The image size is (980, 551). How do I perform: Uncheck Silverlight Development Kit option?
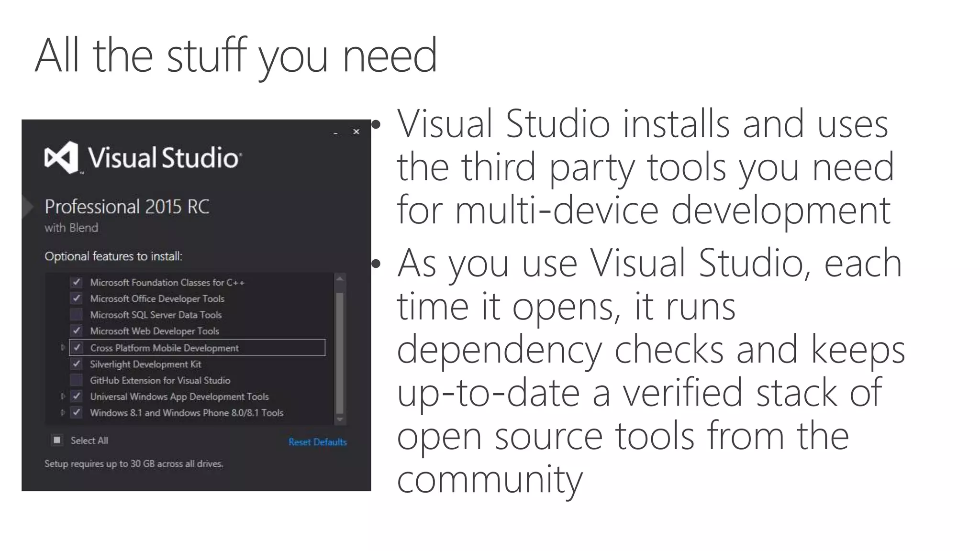(77, 364)
